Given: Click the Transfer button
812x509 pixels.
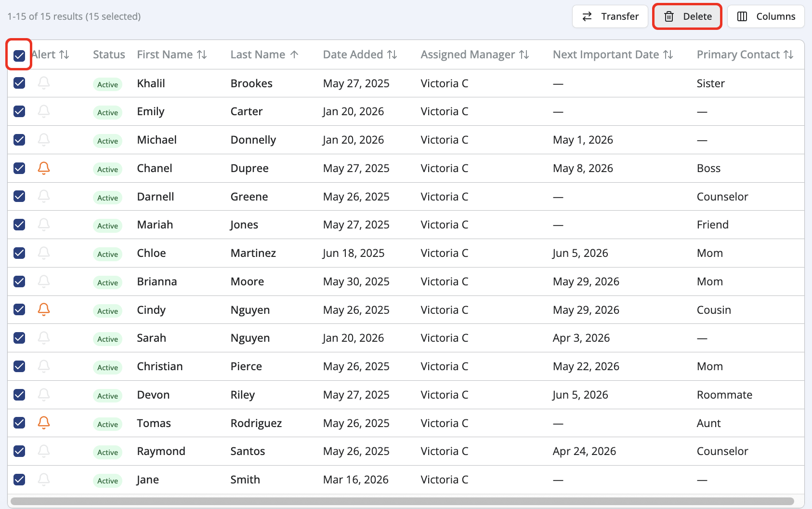Looking at the screenshot, I should (x=610, y=16).
